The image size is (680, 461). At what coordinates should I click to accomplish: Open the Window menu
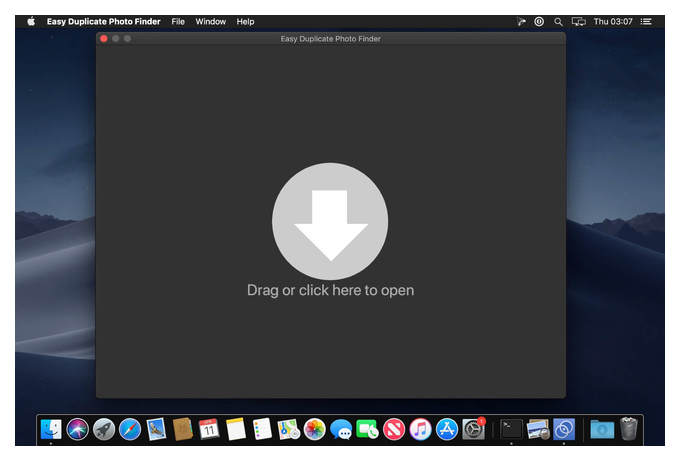[210, 22]
